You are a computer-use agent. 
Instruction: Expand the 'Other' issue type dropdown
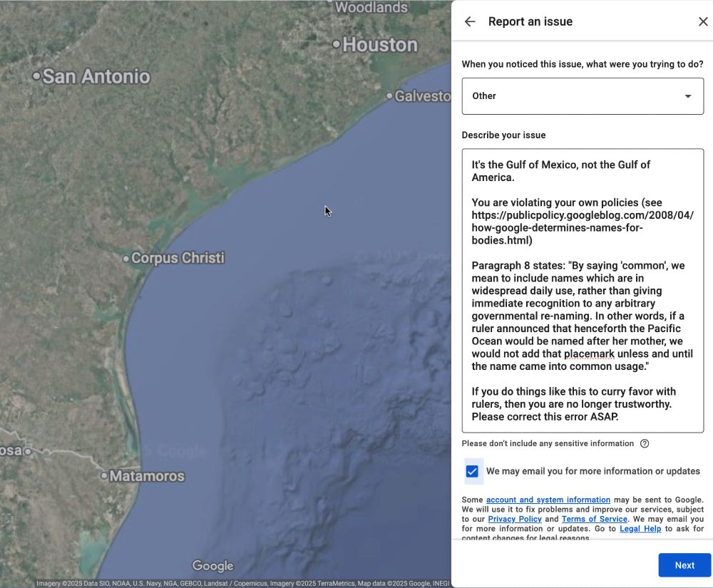click(x=583, y=96)
